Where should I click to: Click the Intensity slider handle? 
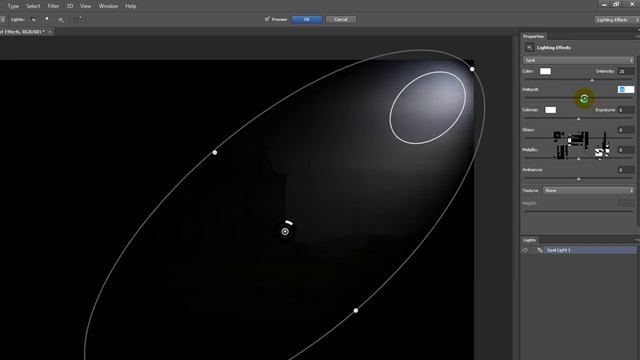click(592, 80)
